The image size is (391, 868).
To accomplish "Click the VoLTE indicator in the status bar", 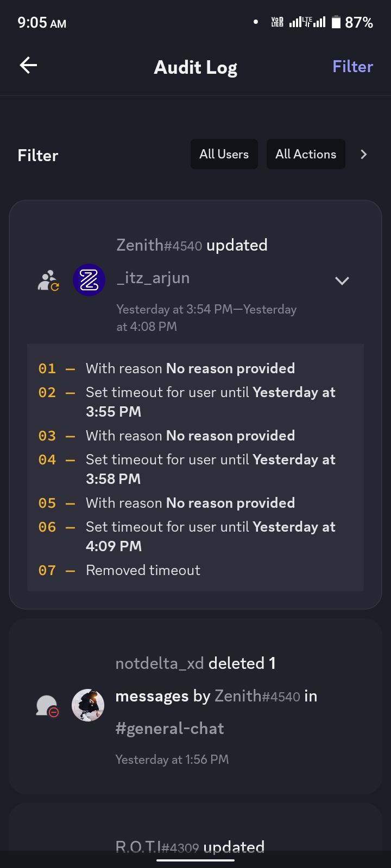I will tap(276, 22).
